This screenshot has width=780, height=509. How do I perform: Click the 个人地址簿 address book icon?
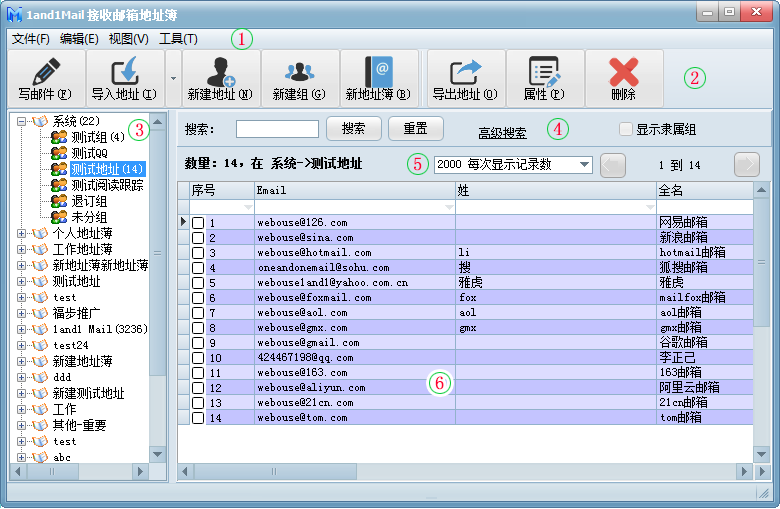point(40,233)
